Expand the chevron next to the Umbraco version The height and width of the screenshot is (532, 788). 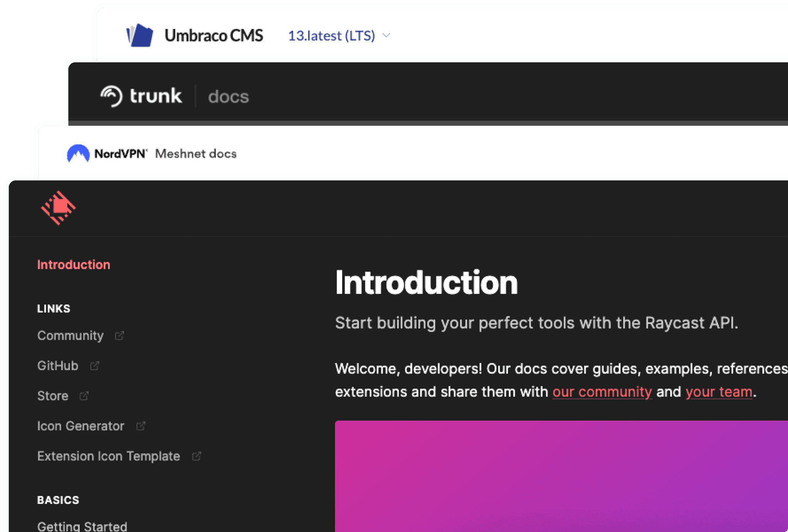[x=387, y=36]
